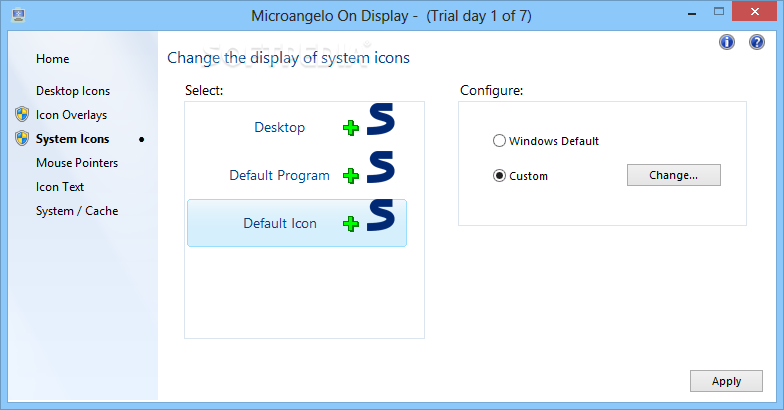The image size is (784, 410).
Task: Open the Icon Text section
Action: pos(60,187)
